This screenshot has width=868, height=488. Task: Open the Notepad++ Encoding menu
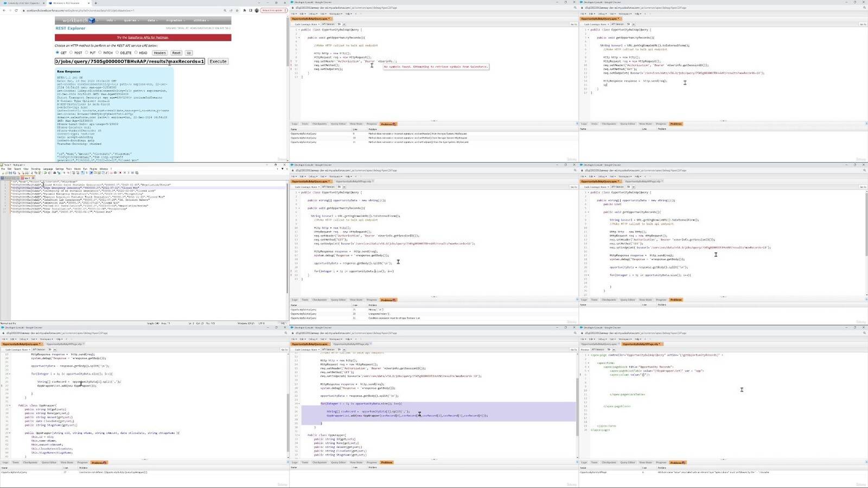click(x=35, y=169)
